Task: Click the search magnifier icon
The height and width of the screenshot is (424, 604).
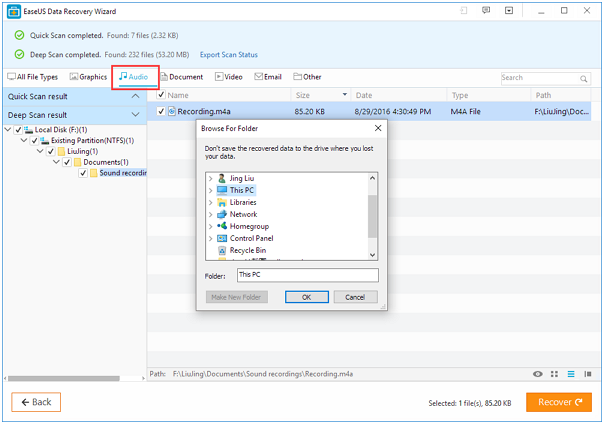Action: click(584, 79)
